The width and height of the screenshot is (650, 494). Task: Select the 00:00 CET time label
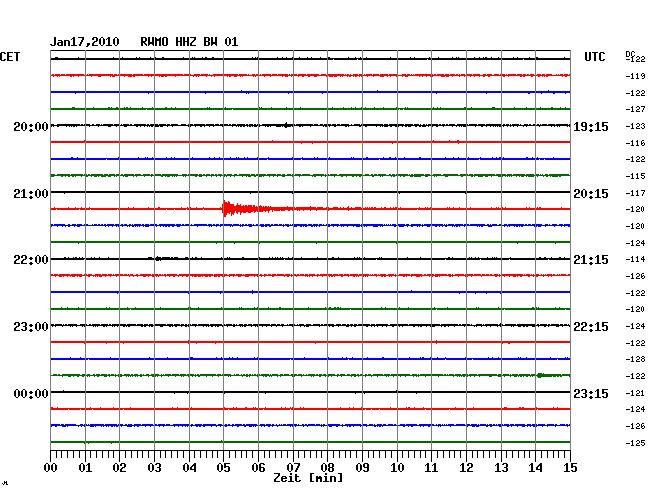click(31, 393)
